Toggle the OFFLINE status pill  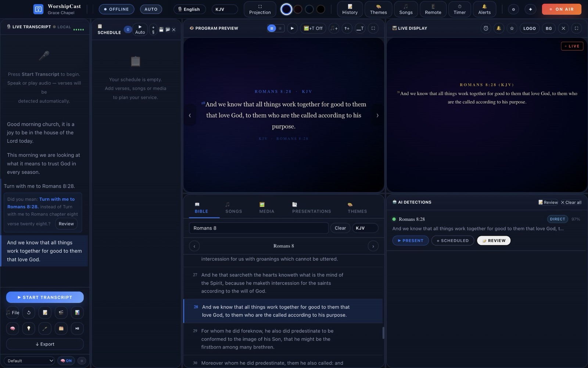(116, 9)
